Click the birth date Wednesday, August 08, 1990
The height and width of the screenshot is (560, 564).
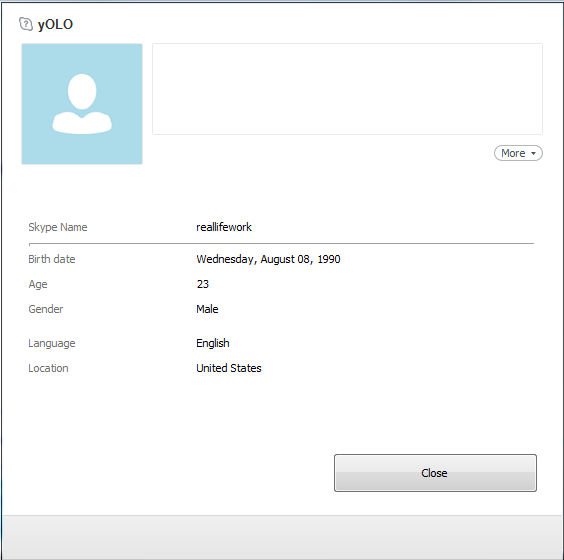268,259
